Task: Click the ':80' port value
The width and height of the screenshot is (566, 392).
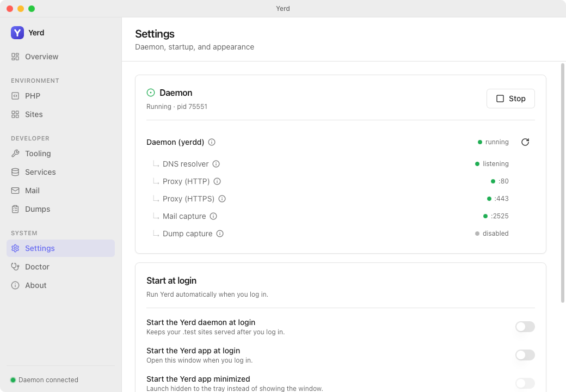Action: pyautogui.click(x=503, y=181)
